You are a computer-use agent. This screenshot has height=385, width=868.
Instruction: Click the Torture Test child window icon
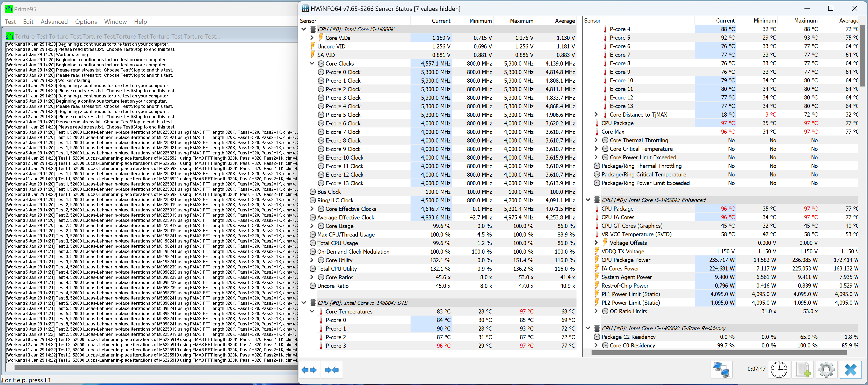pyautogui.click(x=10, y=36)
